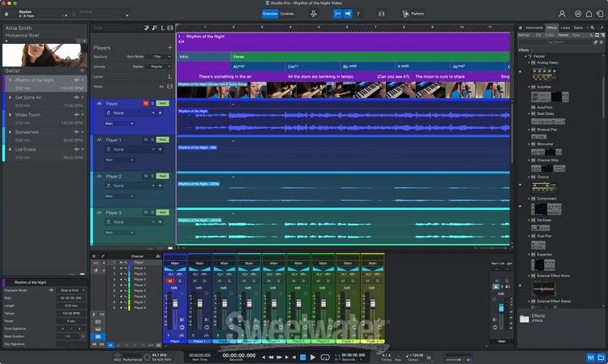Viewport: 608px width, 364px height.
Task: Click the Perform mode icon
Action: click(405, 14)
